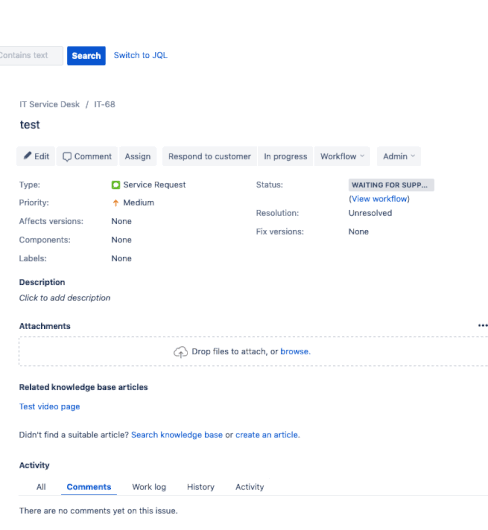Click Respond to customer transition

point(210,156)
